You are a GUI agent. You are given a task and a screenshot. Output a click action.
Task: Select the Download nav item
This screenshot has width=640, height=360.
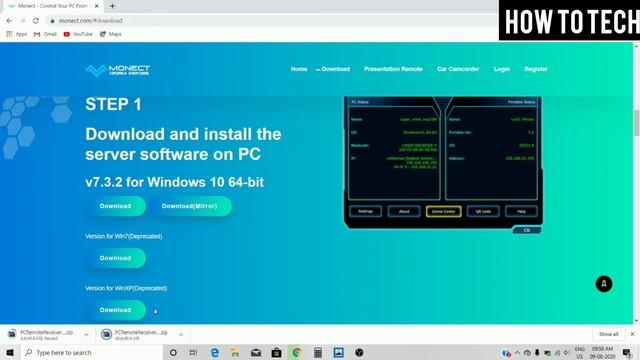tap(335, 69)
